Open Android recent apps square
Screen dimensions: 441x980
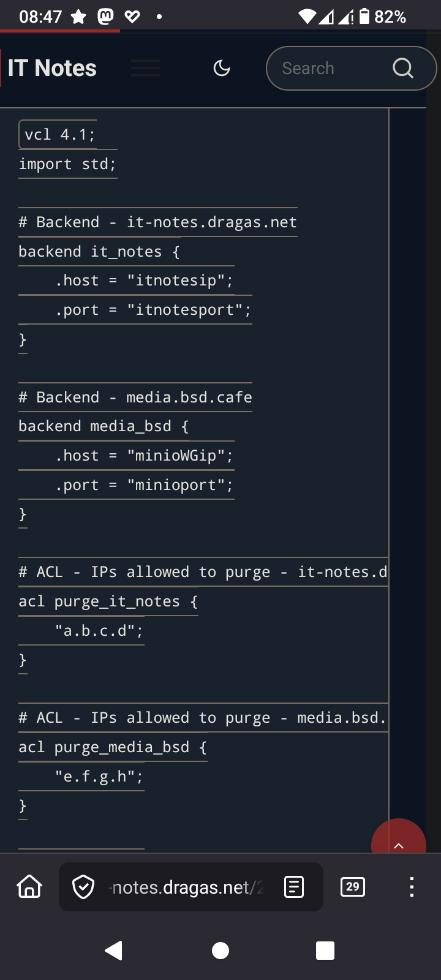coord(325,951)
